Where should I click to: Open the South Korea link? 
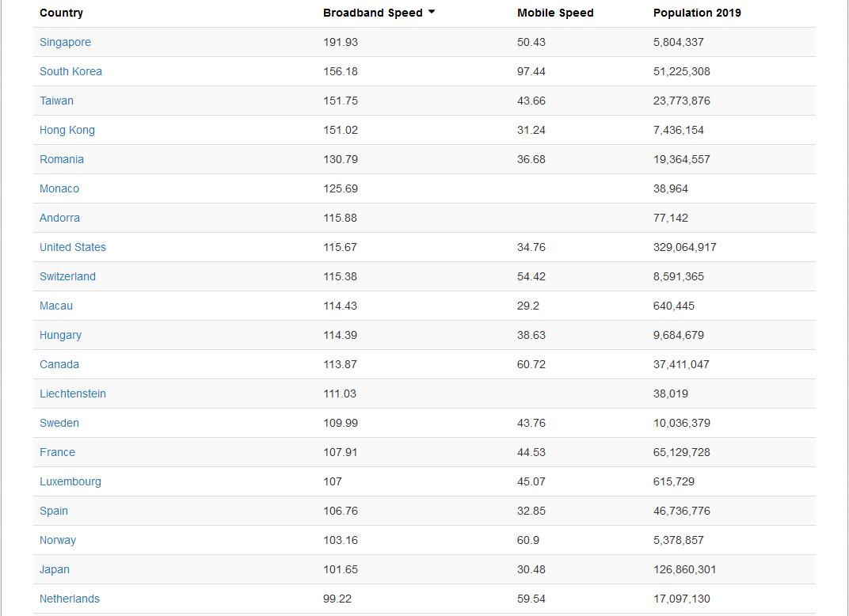70,71
